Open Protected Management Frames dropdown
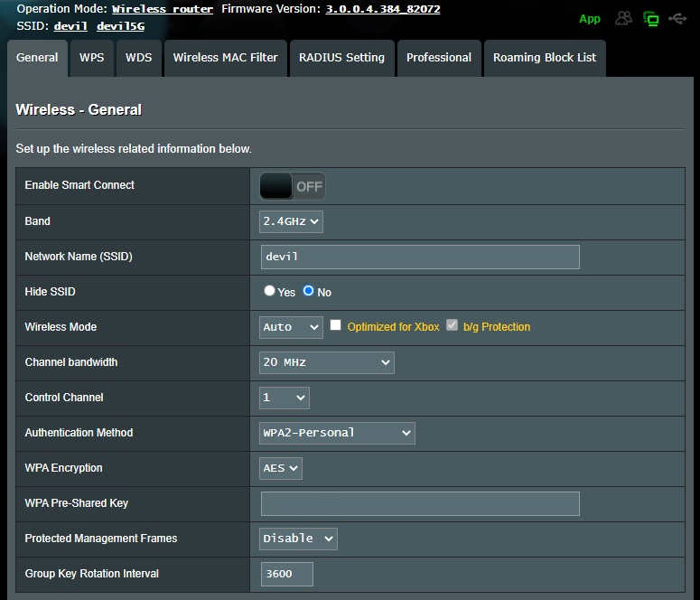 [x=298, y=539]
